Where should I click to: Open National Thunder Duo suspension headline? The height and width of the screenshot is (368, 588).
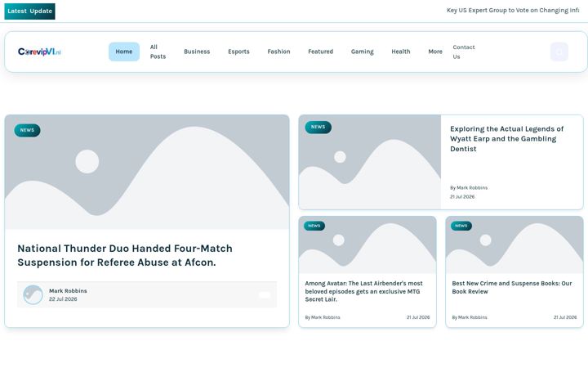pos(125,255)
